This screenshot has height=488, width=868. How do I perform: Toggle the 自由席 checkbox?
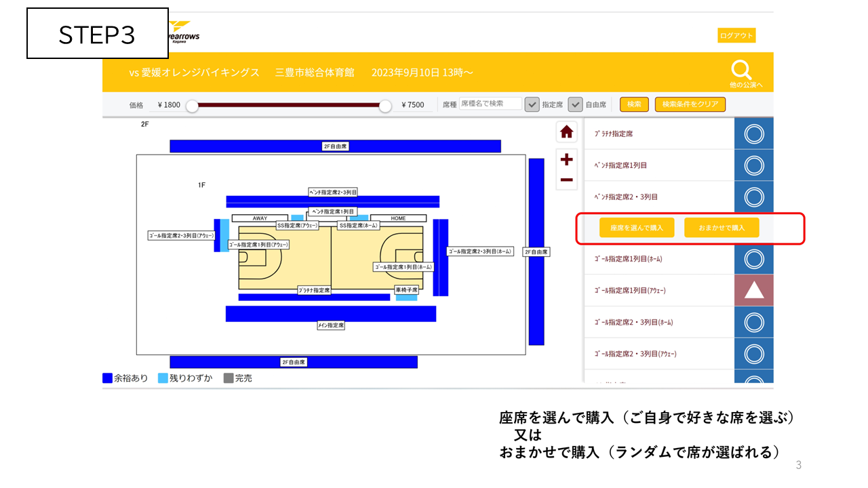pyautogui.click(x=575, y=104)
